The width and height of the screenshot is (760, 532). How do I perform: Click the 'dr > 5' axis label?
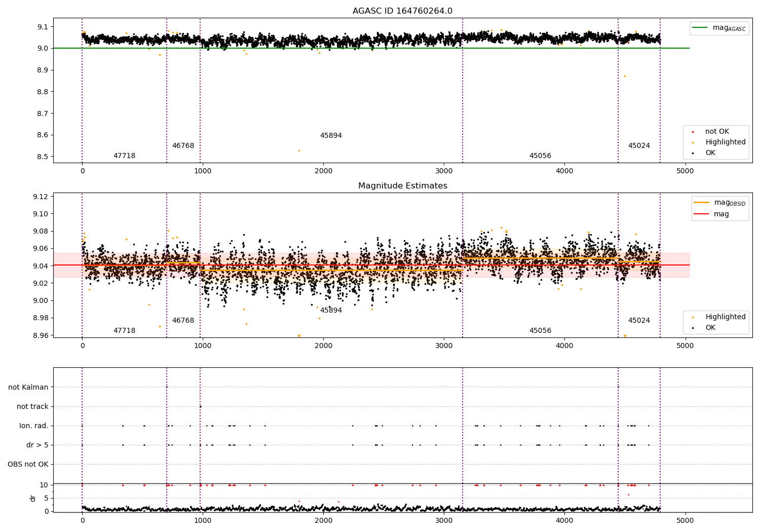tap(37, 445)
